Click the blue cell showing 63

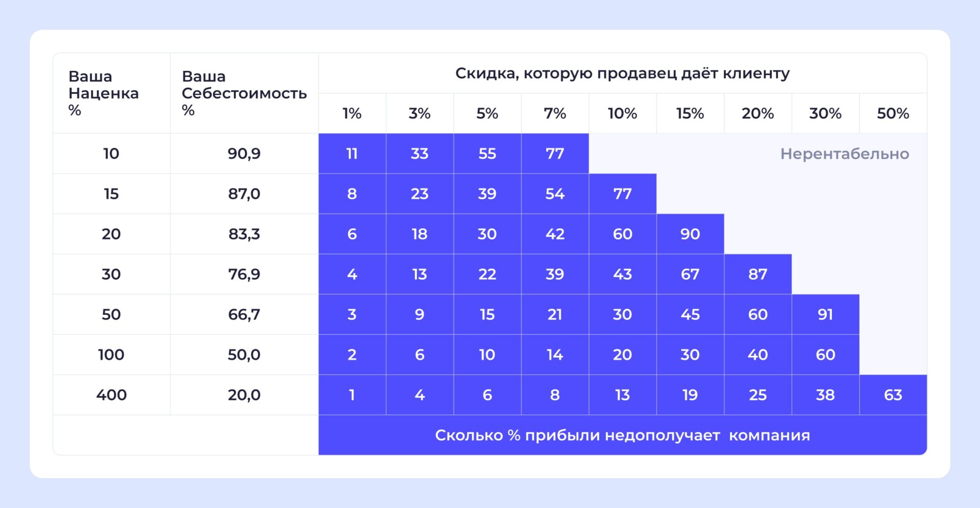tap(893, 395)
